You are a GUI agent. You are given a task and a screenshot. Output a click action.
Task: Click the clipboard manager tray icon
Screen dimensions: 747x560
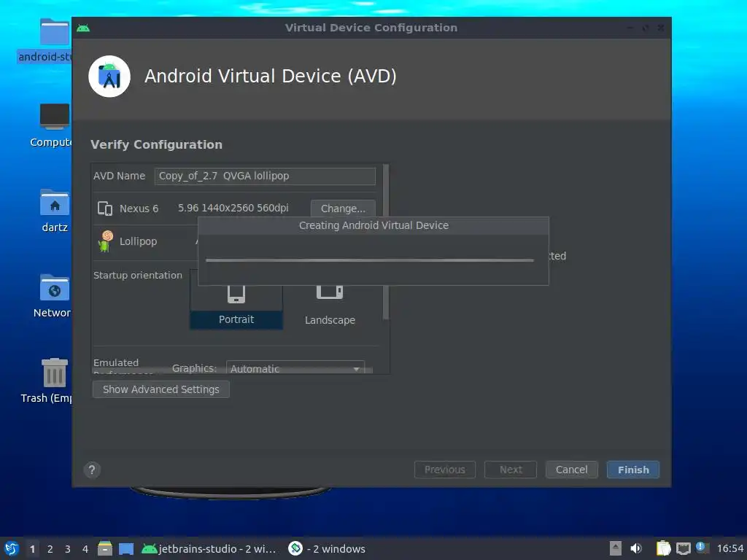click(x=663, y=548)
